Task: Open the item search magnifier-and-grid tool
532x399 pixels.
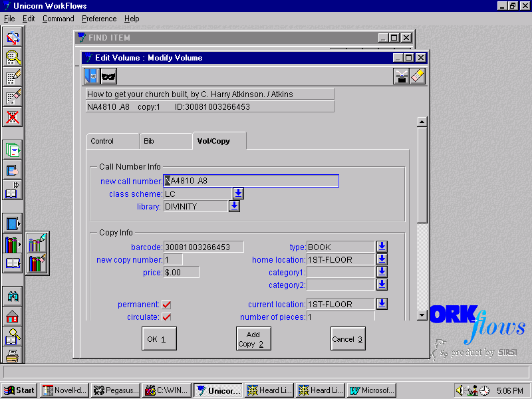Action: coord(13,57)
